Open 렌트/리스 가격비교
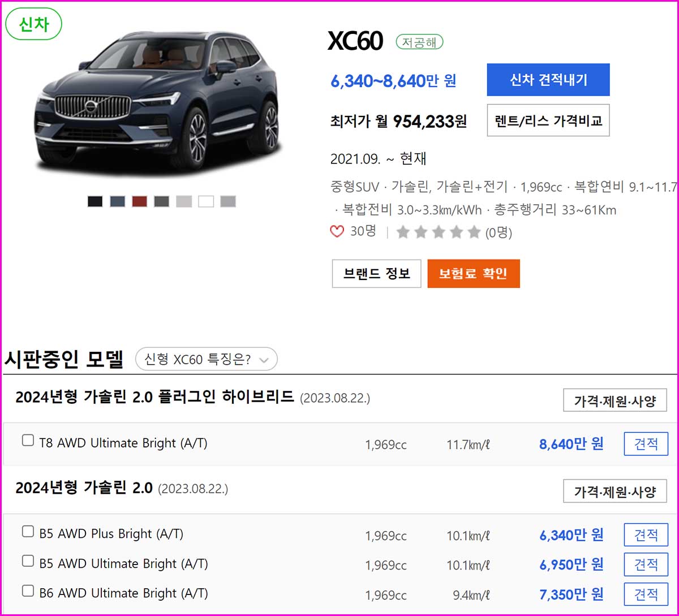Screen dimensions: 679x616 pyautogui.click(x=548, y=120)
